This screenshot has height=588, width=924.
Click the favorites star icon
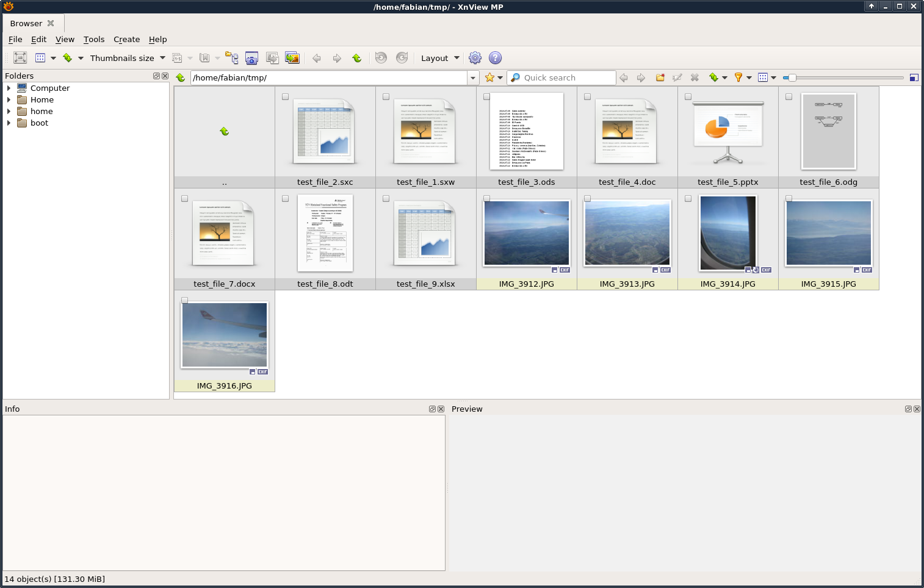click(x=489, y=77)
